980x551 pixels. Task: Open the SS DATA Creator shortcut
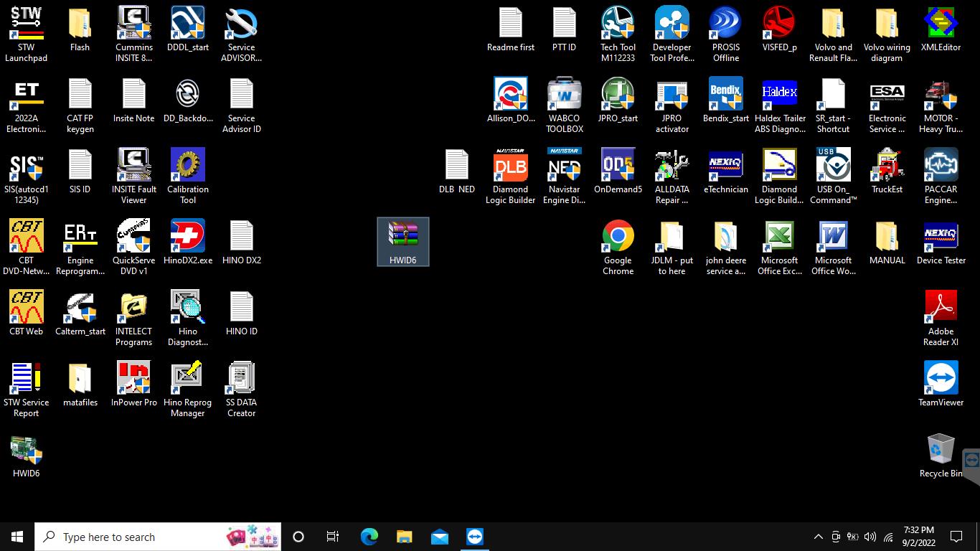click(242, 390)
